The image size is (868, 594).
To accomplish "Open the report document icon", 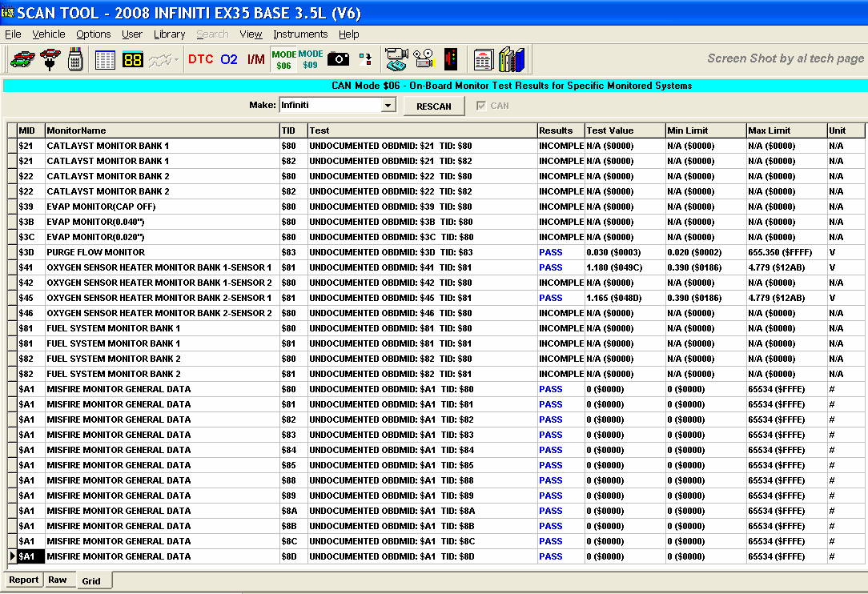I will (x=484, y=60).
